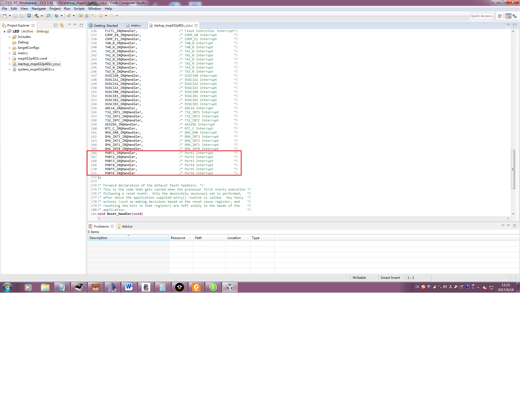Click the back navigation arrow icon

pos(100,16)
